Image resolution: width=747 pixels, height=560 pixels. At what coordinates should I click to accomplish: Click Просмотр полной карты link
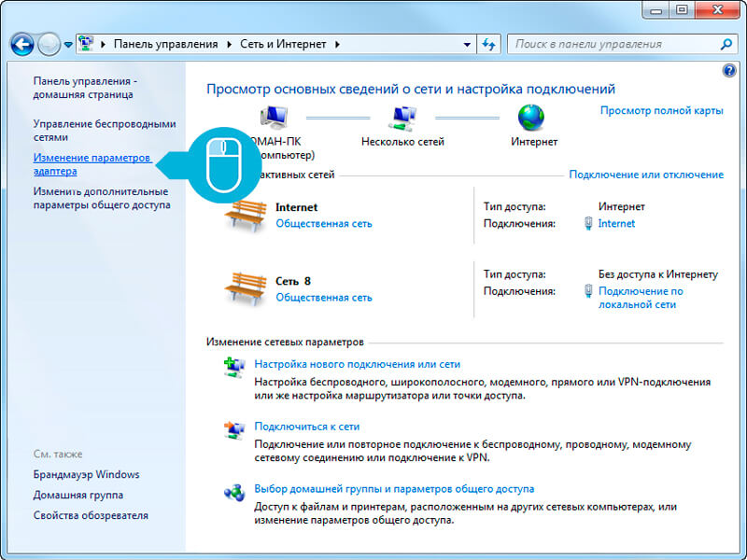coord(661,110)
